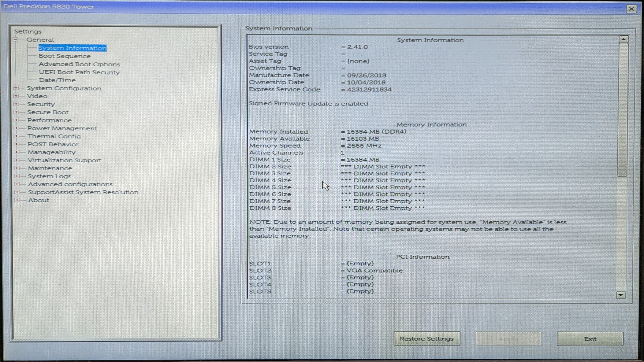
Task: Select the Thermal Config label
Action: pos(54,136)
